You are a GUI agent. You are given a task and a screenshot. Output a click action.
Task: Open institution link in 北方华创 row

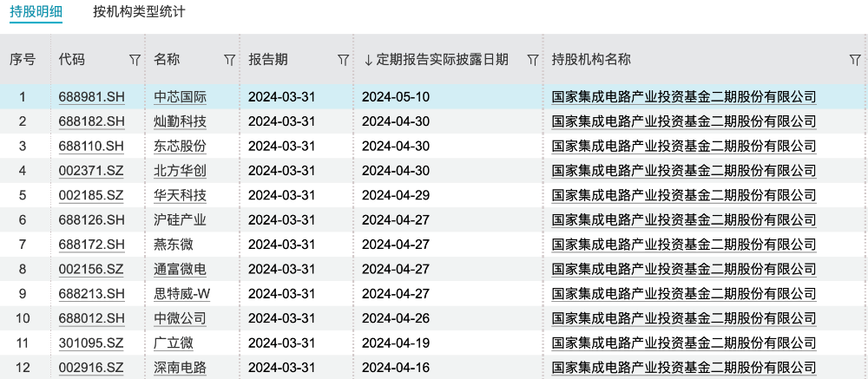tap(684, 171)
